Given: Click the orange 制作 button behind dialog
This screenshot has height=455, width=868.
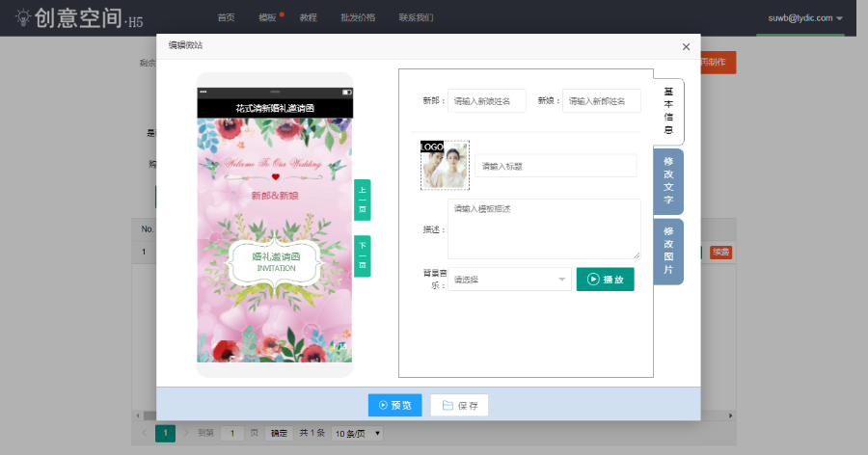Looking at the screenshot, I should click(718, 62).
